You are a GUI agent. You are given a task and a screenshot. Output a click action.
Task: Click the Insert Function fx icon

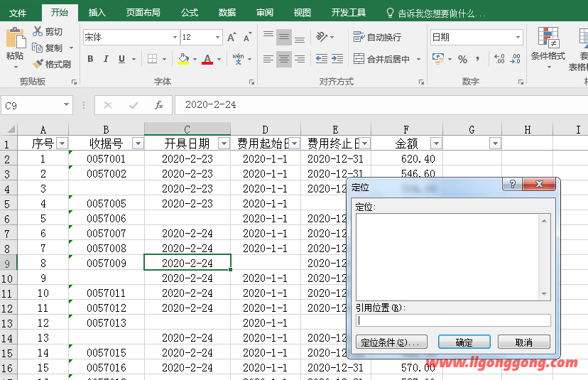[x=159, y=105]
